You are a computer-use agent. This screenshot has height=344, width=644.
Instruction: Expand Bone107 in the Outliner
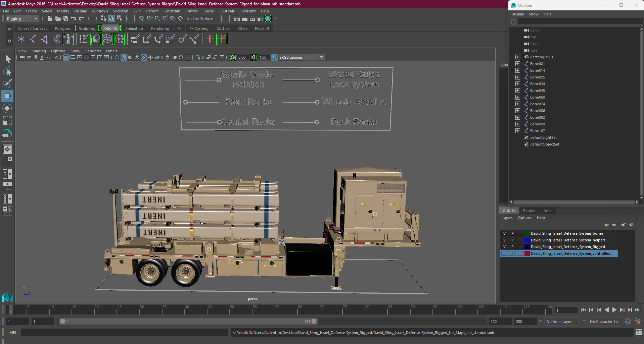pos(518,131)
